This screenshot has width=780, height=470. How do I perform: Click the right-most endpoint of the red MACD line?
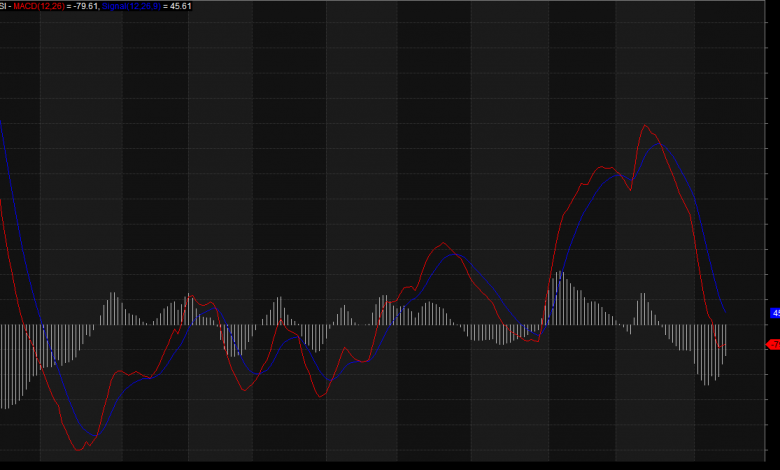(726, 346)
